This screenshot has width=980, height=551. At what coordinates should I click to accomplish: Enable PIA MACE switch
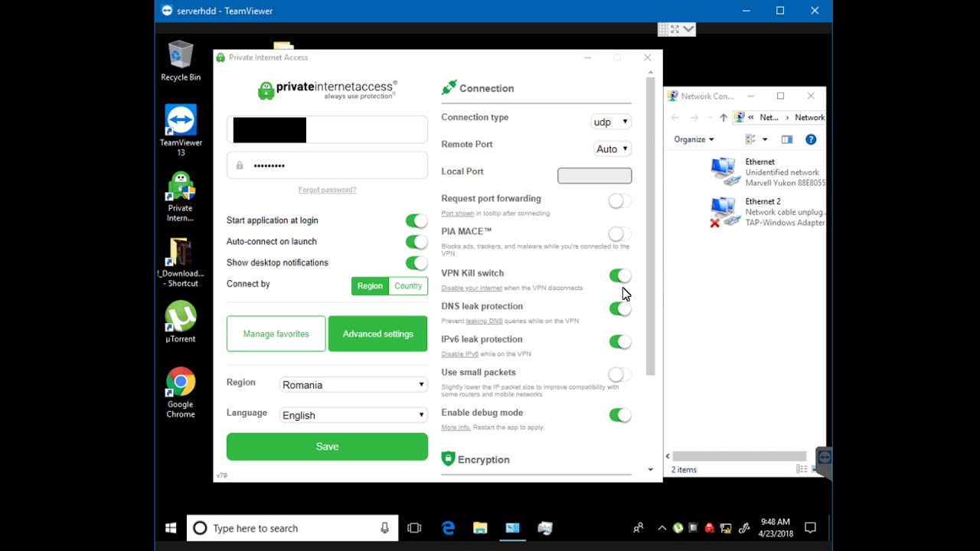[619, 234]
